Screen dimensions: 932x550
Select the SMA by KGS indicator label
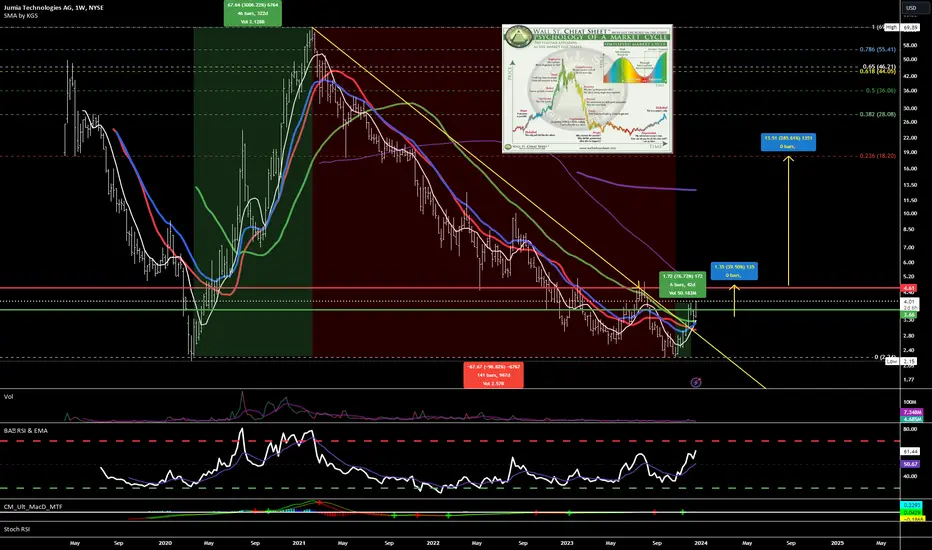[x=21, y=15]
